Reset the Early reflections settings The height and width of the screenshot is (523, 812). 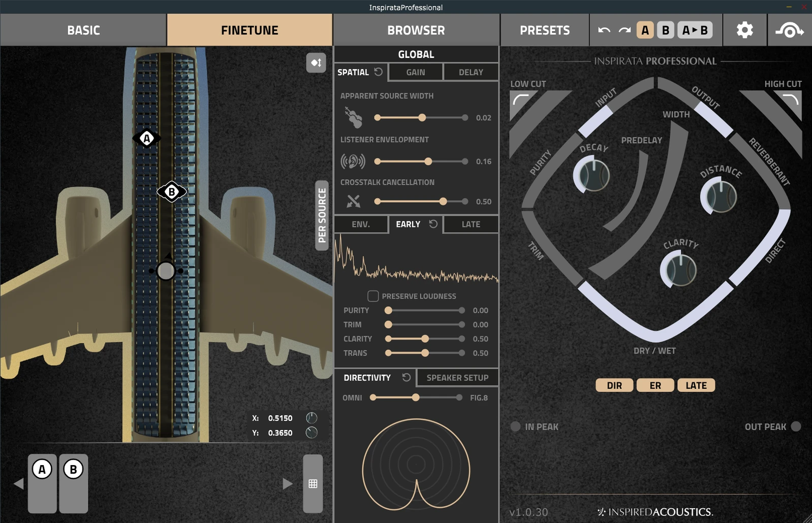pyautogui.click(x=433, y=224)
